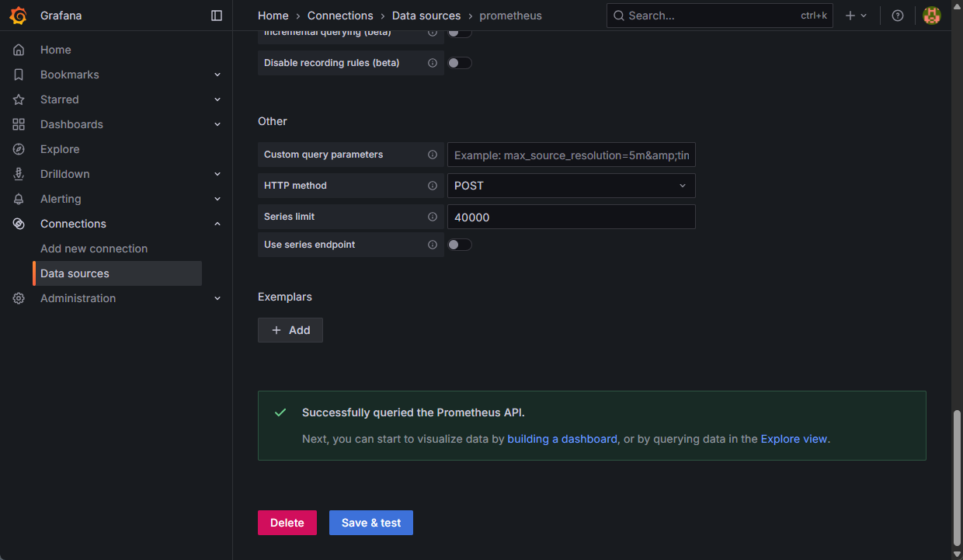Viewport: 963px width, 560px height.
Task: Expand the Dashboards section chevron
Action: (x=217, y=124)
